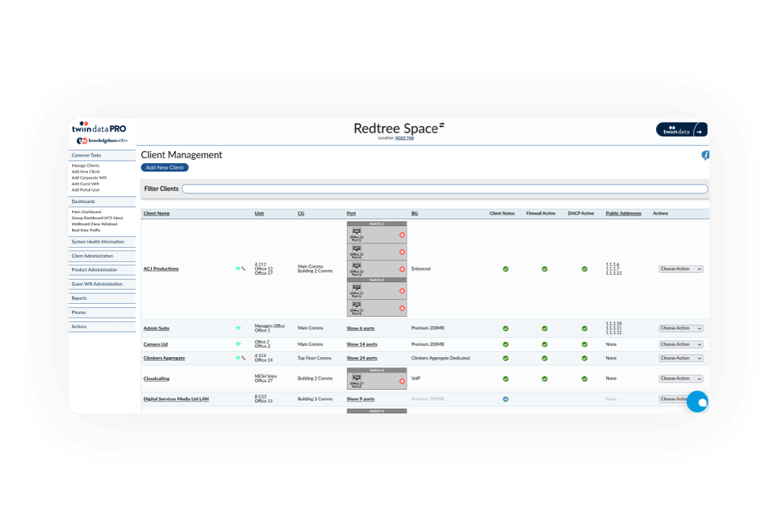The image size is (778, 532).
Task: Click the wifi icon for ACJ Productions
Action: point(238,268)
